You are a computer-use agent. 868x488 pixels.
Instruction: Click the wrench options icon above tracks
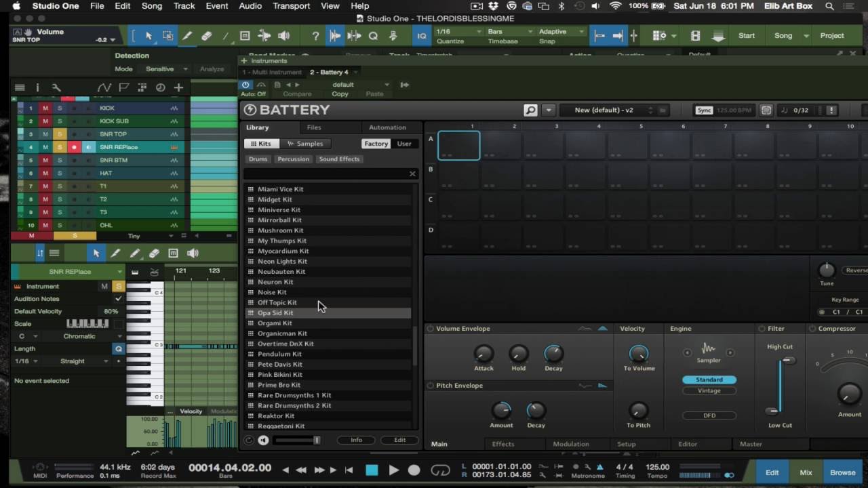(x=56, y=87)
